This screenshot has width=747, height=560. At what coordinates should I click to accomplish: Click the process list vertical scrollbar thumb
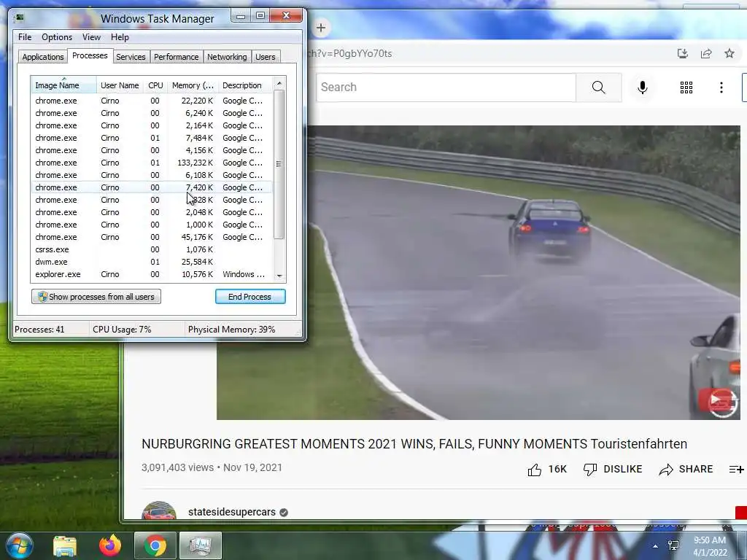pyautogui.click(x=279, y=164)
